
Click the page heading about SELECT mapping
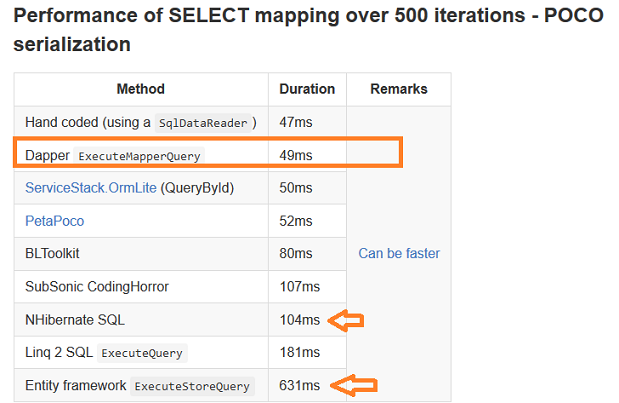tap(309, 30)
